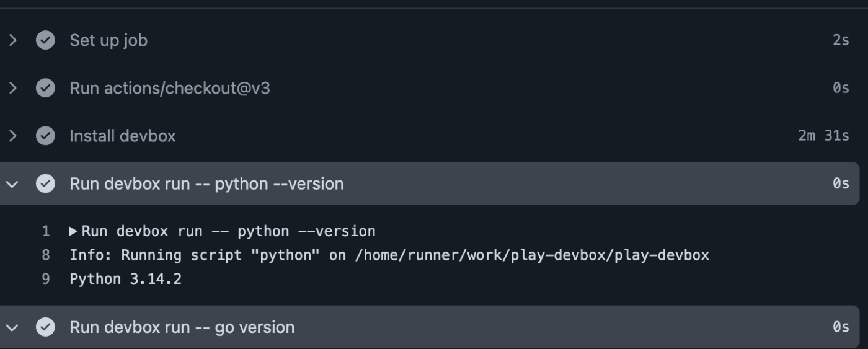The height and width of the screenshot is (349, 868).
Task: Select the Install devbox step title
Action: pos(122,136)
